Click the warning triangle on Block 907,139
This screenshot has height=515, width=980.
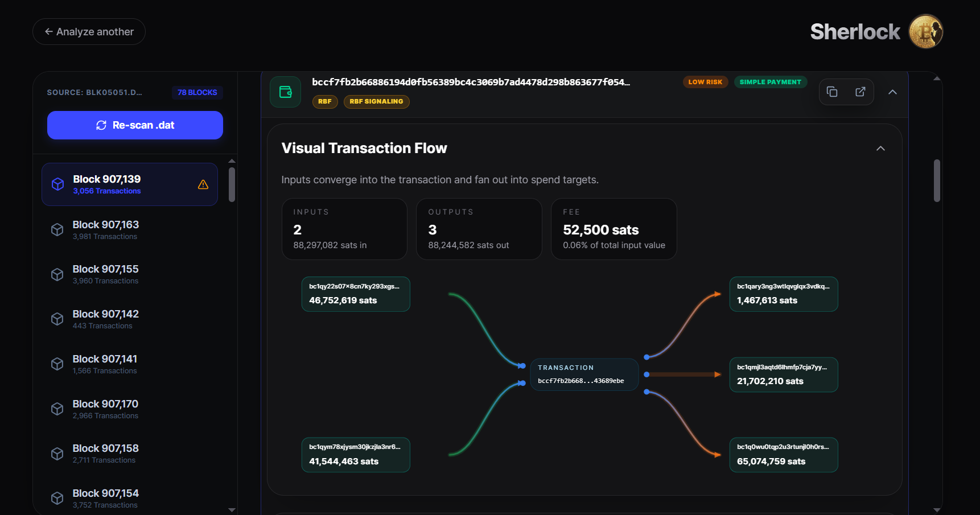pyautogui.click(x=203, y=184)
